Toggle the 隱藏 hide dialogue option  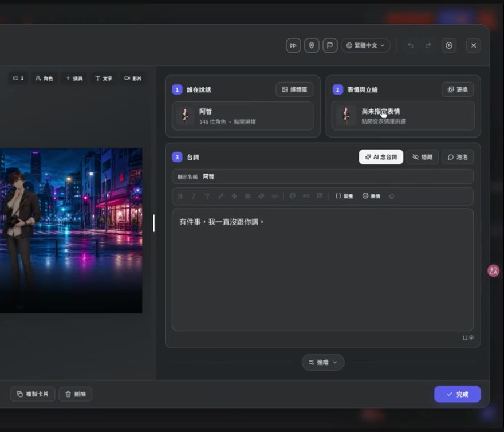(x=422, y=157)
